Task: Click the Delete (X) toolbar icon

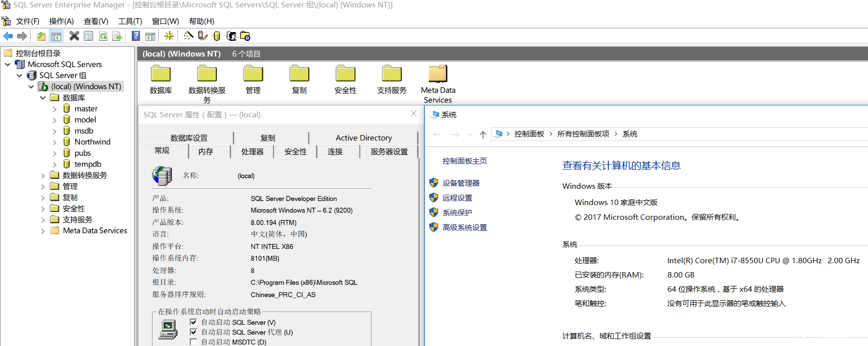Action: (x=74, y=36)
